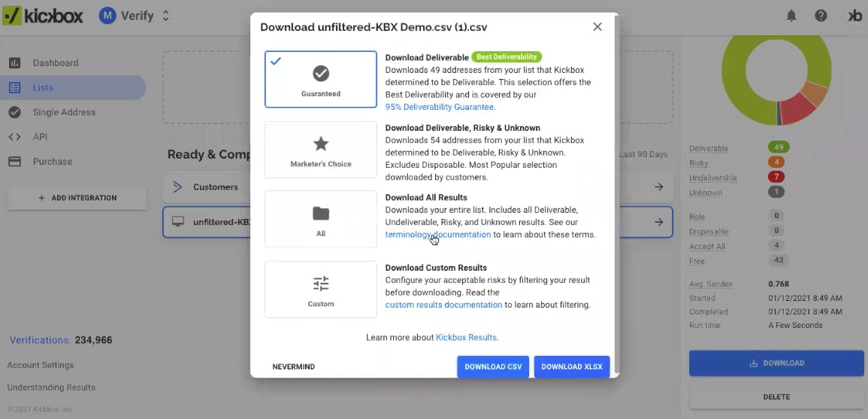Click the Best Deliverability badge

click(507, 57)
